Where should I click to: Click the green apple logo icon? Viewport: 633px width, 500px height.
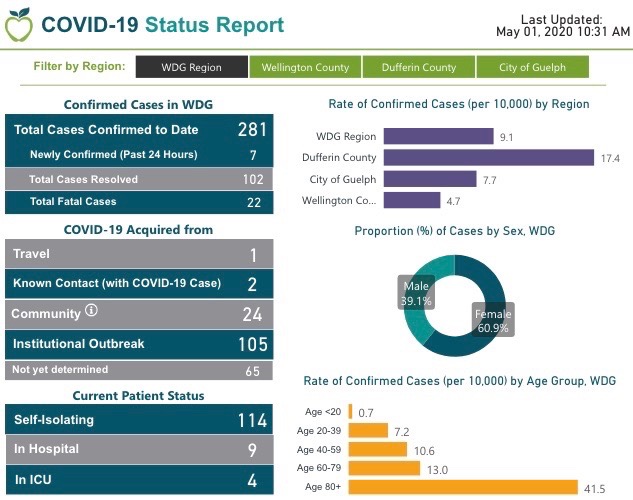click(x=19, y=27)
